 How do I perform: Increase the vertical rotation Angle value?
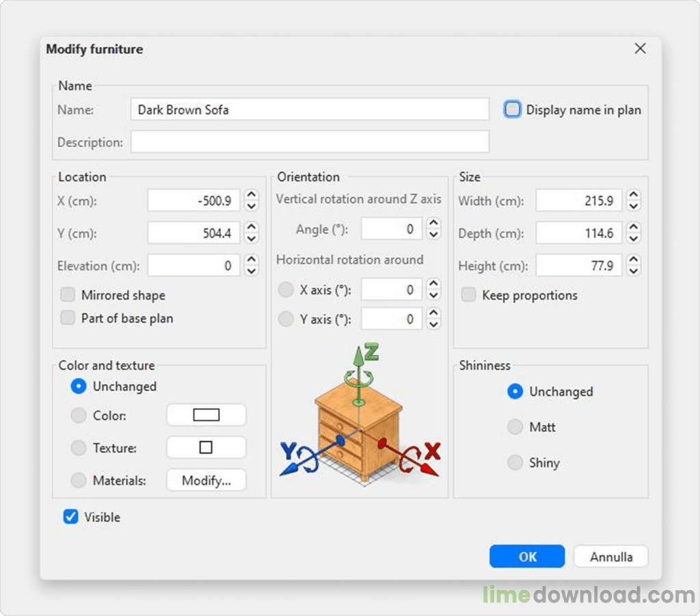pyautogui.click(x=433, y=223)
